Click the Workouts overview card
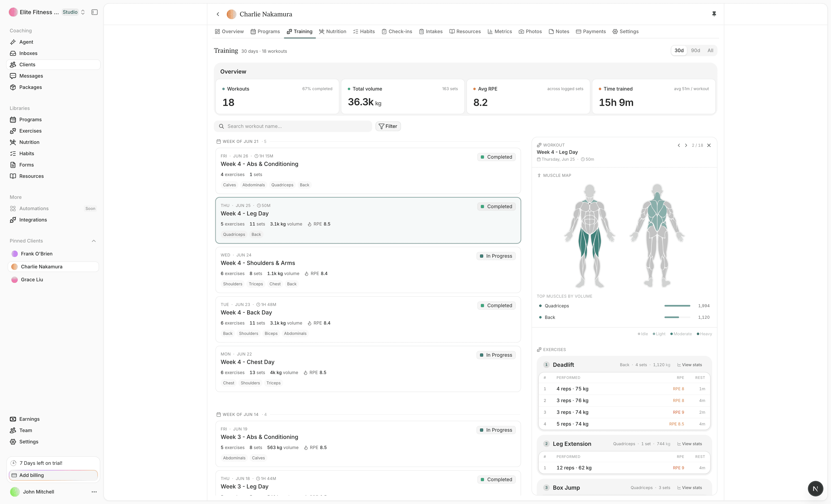This screenshot has height=504, width=831. [x=277, y=97]
